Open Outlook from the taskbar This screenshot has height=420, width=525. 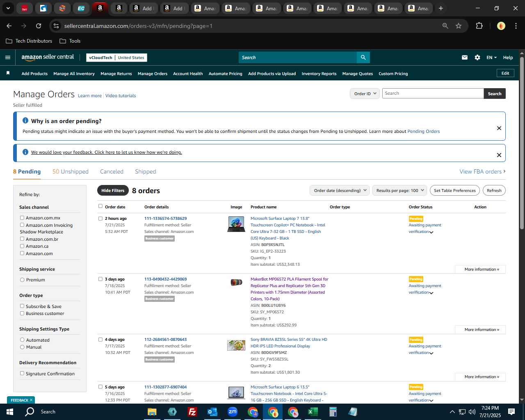click(212, 412)
